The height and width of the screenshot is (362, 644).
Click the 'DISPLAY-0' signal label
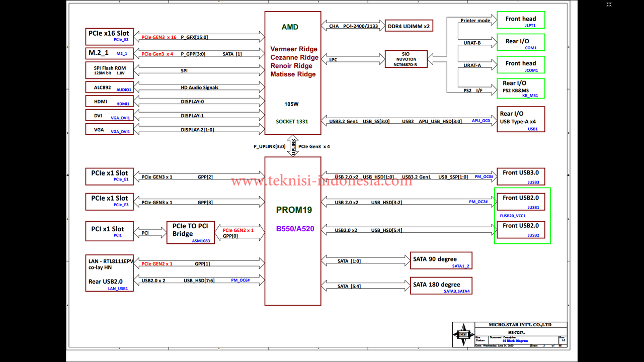pyautogui.click(x=192, y=102)
